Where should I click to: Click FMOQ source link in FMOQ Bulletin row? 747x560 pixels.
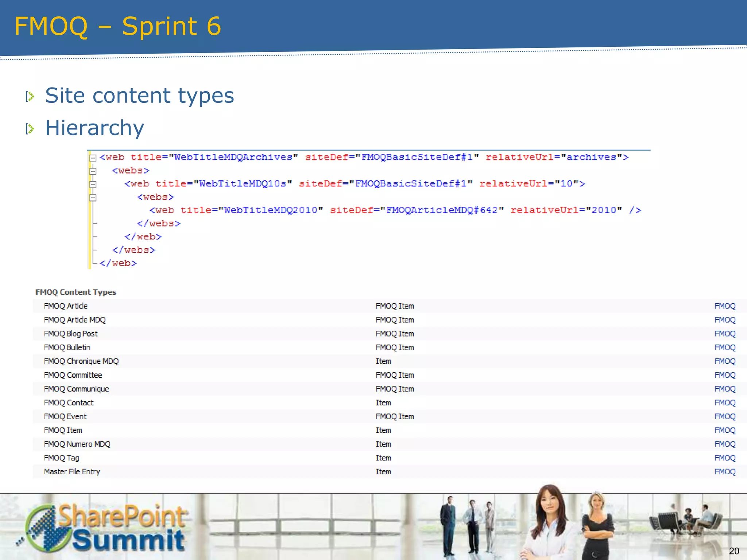[x=725, y=347]
